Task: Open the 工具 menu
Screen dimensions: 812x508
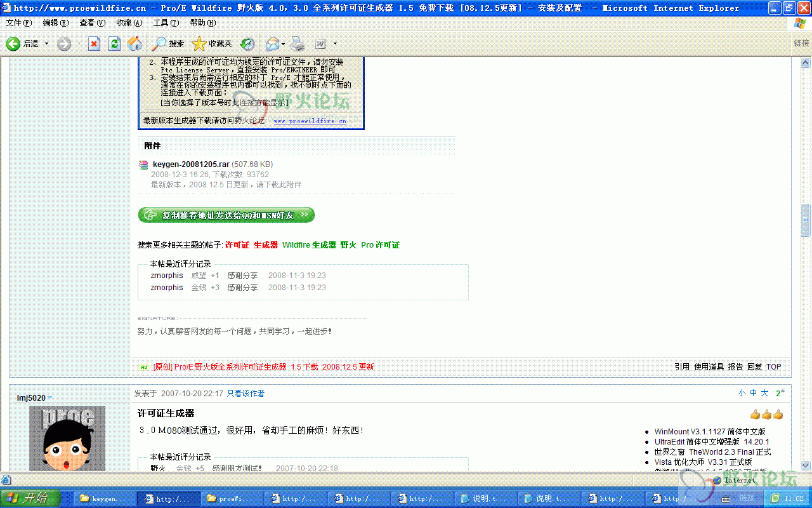Action: (166, 22)
